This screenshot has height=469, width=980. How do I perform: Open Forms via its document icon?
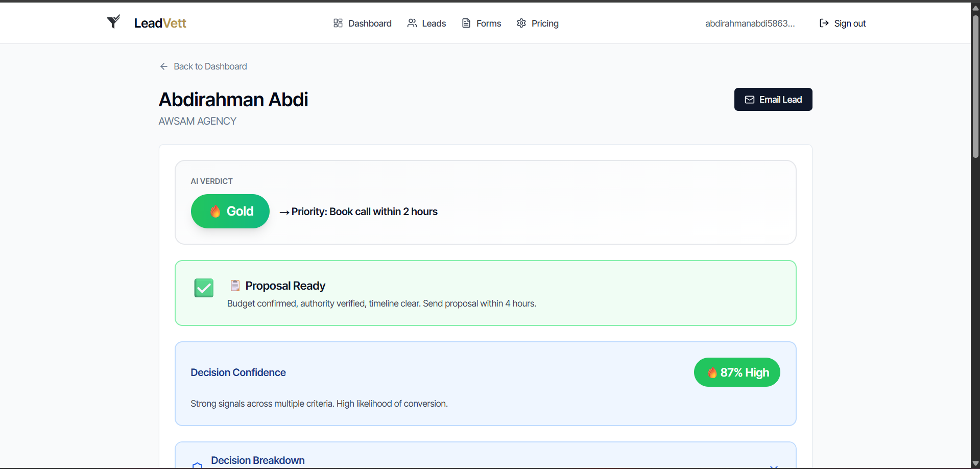(465, 23)
